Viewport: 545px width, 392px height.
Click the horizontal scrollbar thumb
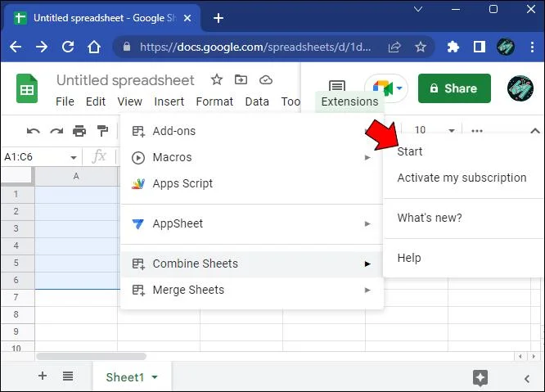click(x=91, y=356)
